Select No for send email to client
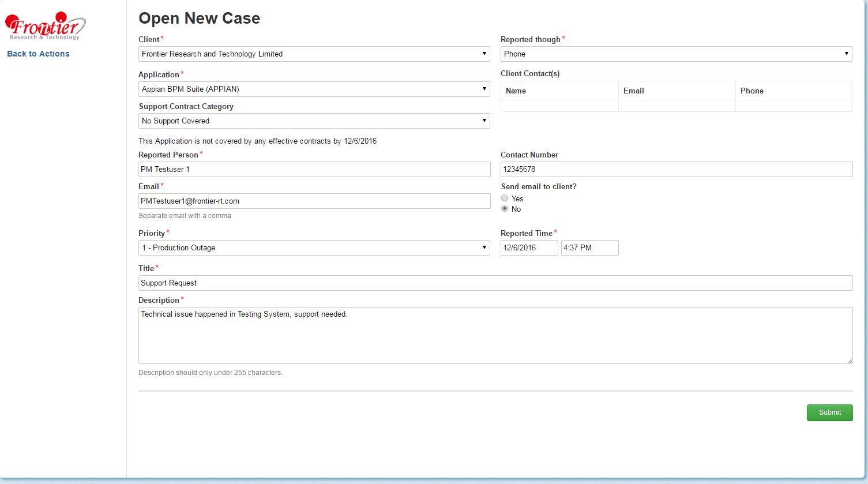The width and height of the screenshot is (868, 484). point(505,209)
